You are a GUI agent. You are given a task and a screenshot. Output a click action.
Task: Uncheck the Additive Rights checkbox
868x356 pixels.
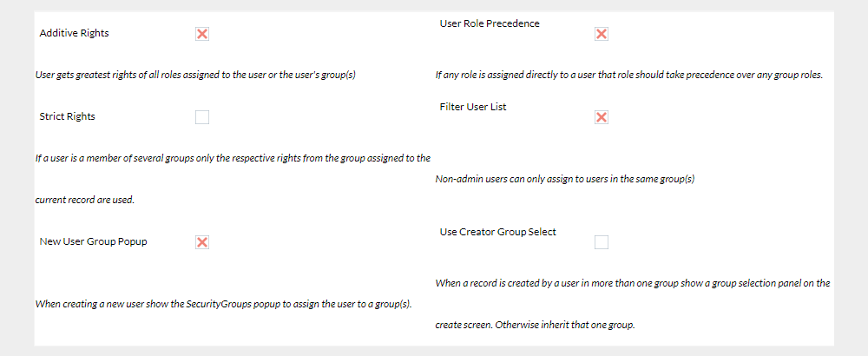tap(202, 34)
